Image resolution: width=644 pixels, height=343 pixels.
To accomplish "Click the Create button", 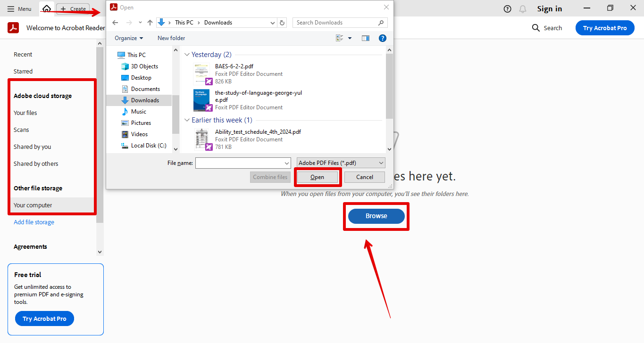I will pos(73,9).
